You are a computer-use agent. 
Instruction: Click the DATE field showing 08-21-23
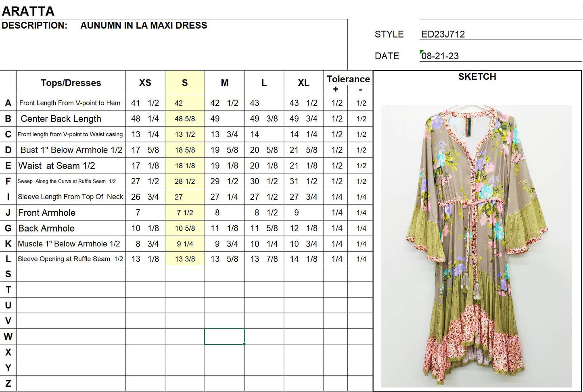click(x=440, y=56)
